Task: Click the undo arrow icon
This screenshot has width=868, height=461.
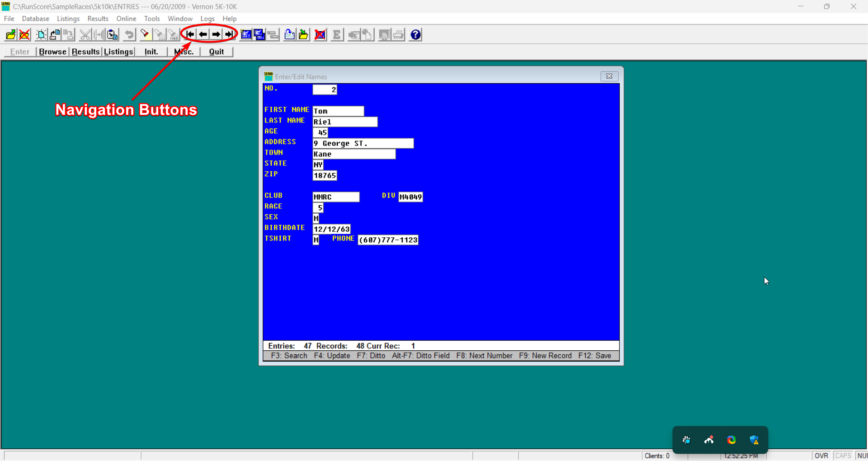Action: 129,35
